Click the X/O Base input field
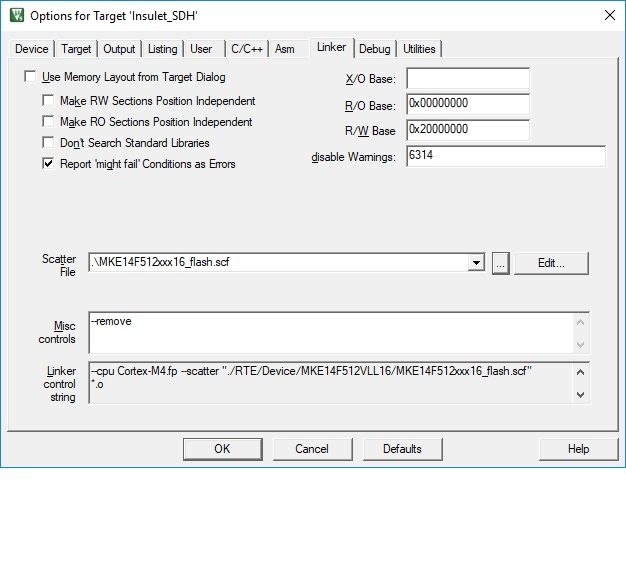This screenshot has width=626, height=588. [468, 78]
